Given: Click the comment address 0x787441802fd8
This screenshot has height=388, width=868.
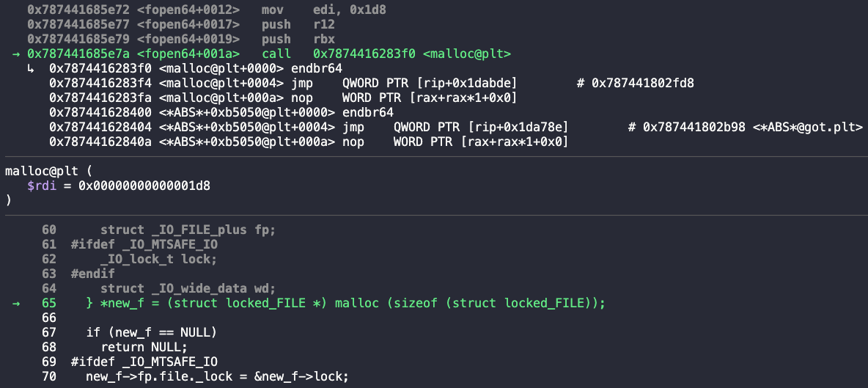Looking at the screenshot, I should pyautogui.click(x=643, y=84).
